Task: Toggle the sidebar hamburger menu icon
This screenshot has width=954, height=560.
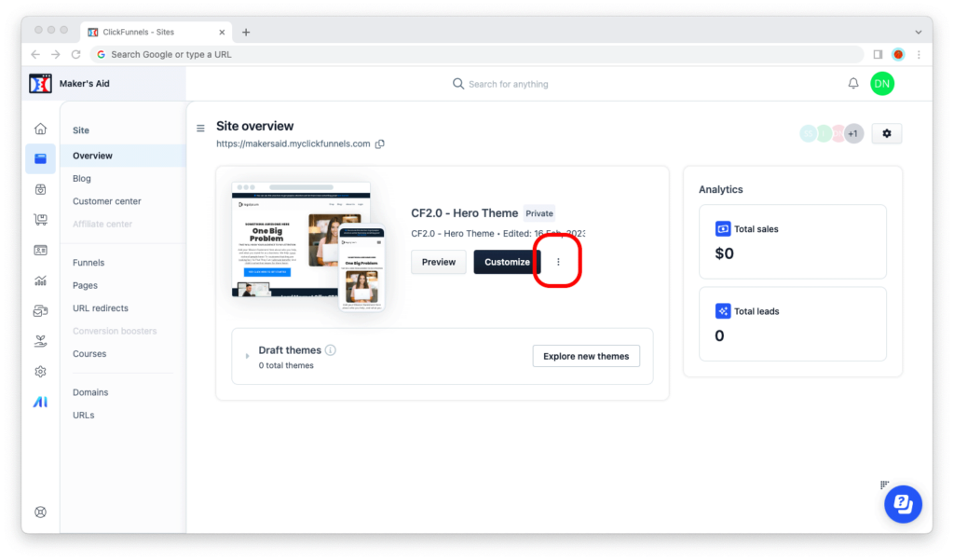Action: (201, 129)
